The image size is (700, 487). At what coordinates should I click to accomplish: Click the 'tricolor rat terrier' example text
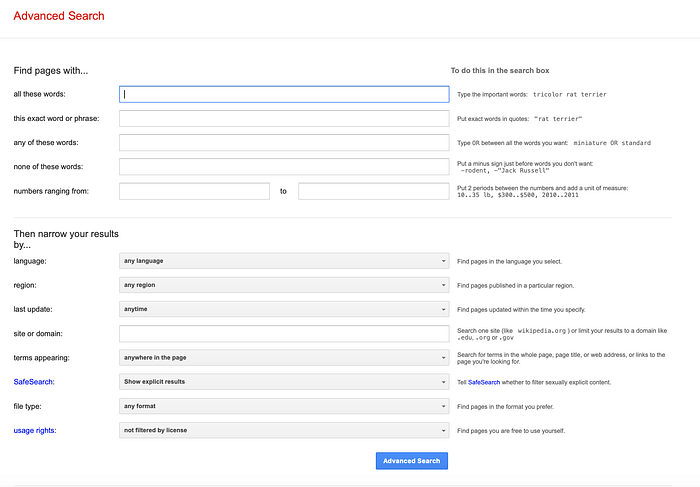pos(570,95)
